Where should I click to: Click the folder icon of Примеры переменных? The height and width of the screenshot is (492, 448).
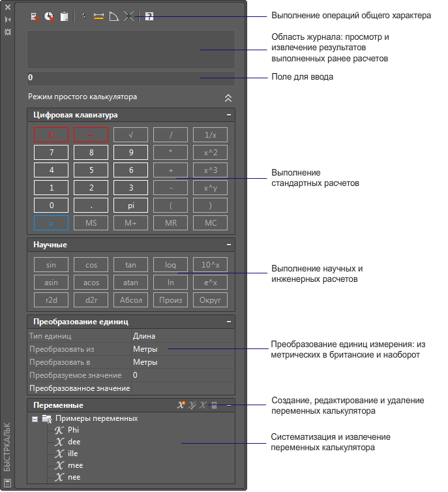[x=47, y=418]
